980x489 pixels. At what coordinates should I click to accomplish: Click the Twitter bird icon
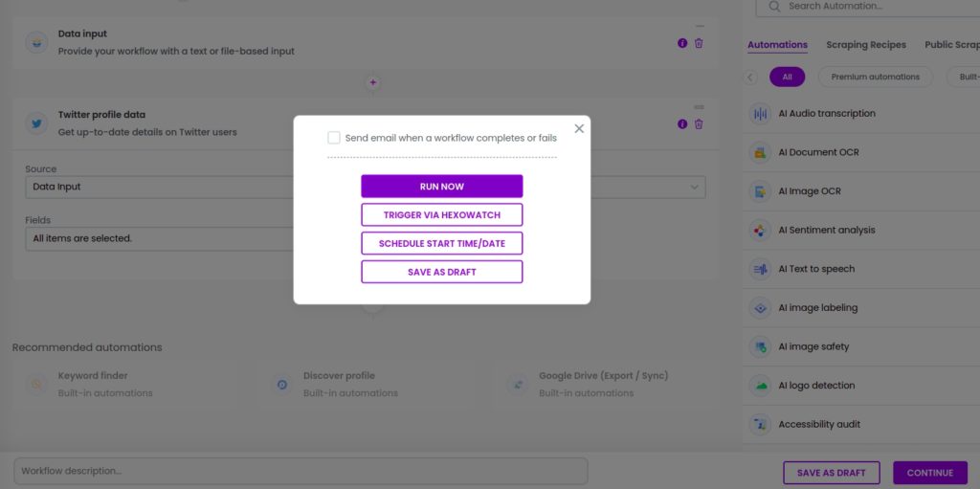pyautogui.click(x=36, y=123)
